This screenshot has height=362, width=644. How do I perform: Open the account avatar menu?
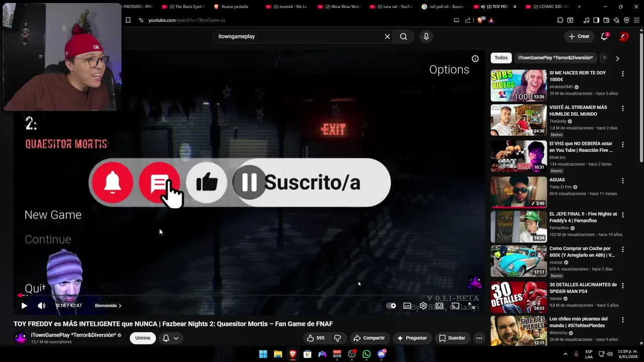coord(624,36)
